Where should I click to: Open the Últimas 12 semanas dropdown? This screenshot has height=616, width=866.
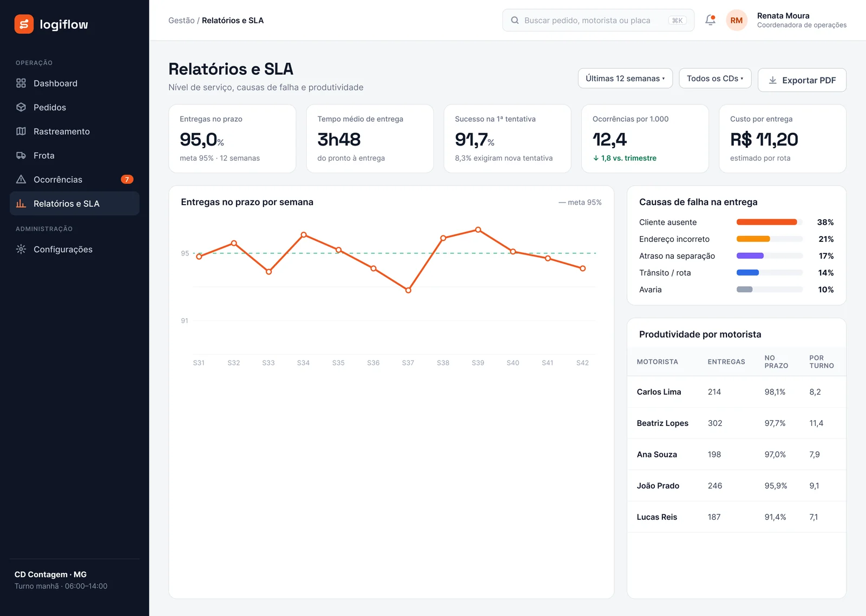(x=625, y=78)
